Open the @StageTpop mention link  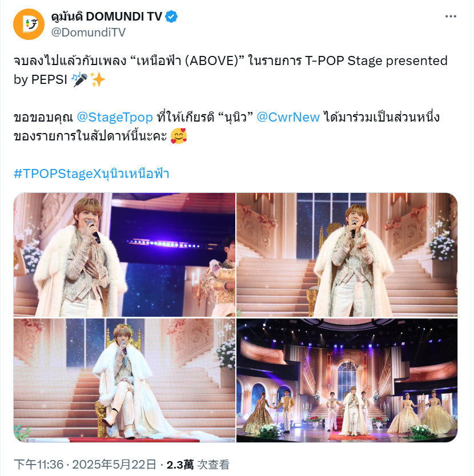coord(115,117)
